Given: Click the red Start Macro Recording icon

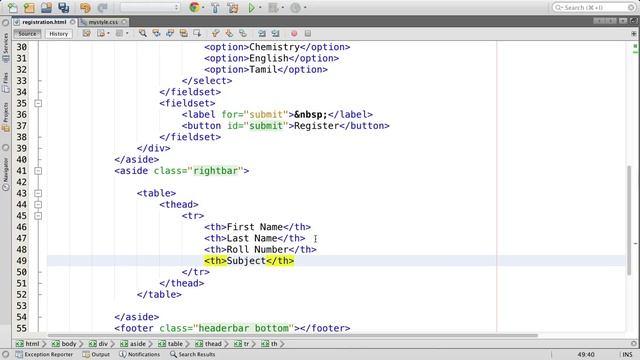Looking at the screenshot, I should point(294,33).
